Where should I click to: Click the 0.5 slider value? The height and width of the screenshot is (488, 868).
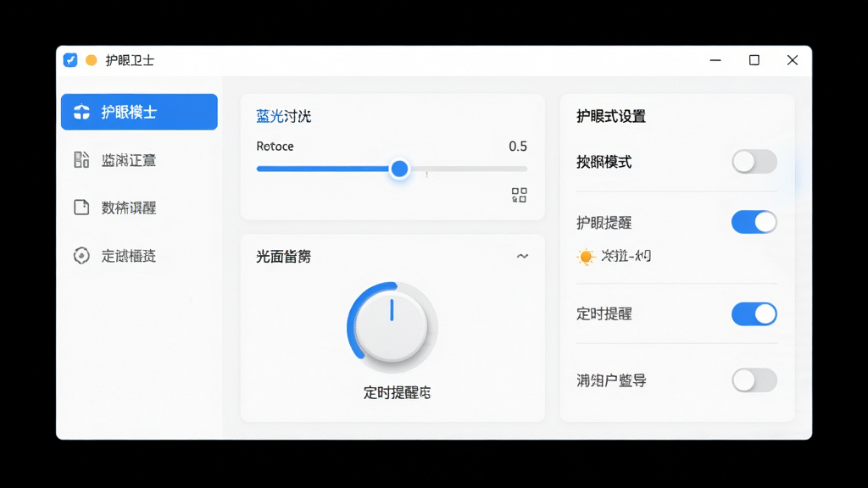(x=518, y=146)
